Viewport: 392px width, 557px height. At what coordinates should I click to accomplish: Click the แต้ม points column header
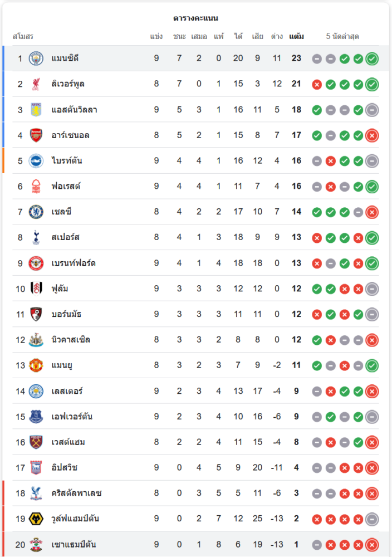tap(296, 37)
